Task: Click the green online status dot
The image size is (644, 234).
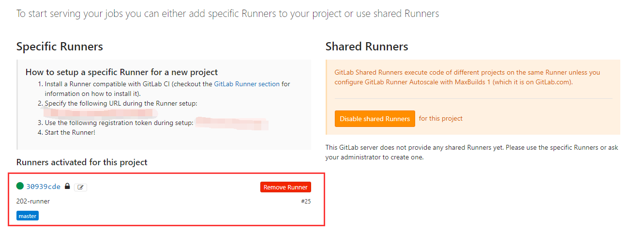Action: [x=20, y=186]
